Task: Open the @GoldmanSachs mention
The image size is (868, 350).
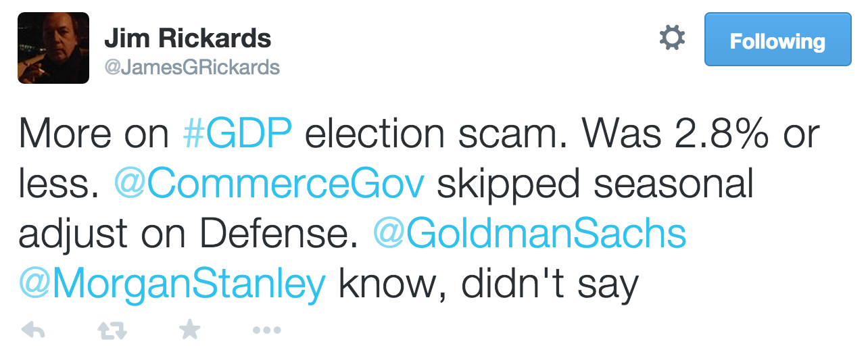Action: pyautogui.click(x=529, y=234)
